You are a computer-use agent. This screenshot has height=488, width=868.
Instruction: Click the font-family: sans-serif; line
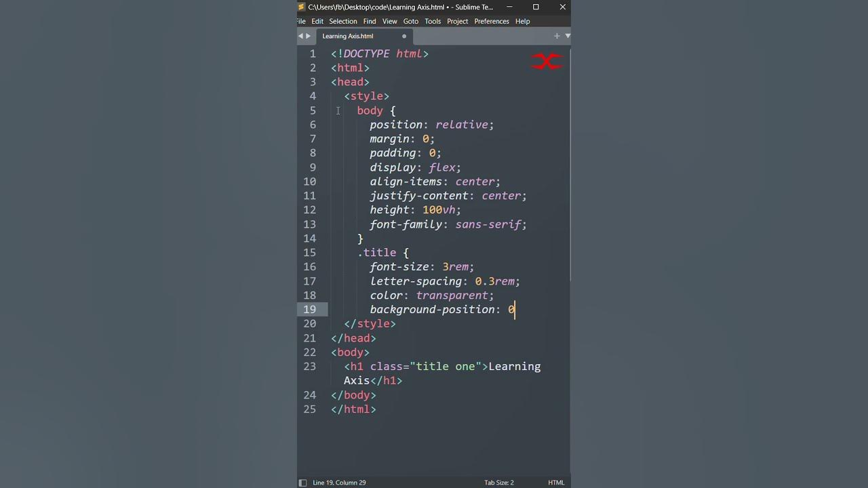[x=448, y=224]
